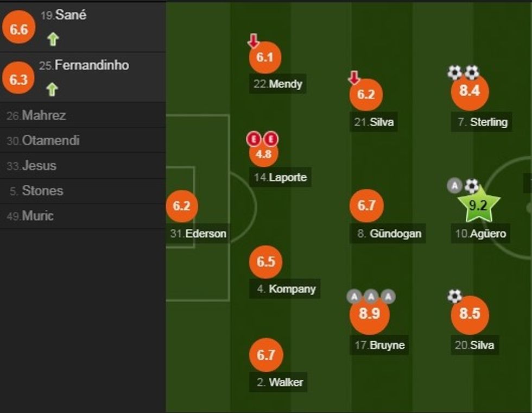Click Walker's player name label
This screenshot has width=532, height=413.
280,382
